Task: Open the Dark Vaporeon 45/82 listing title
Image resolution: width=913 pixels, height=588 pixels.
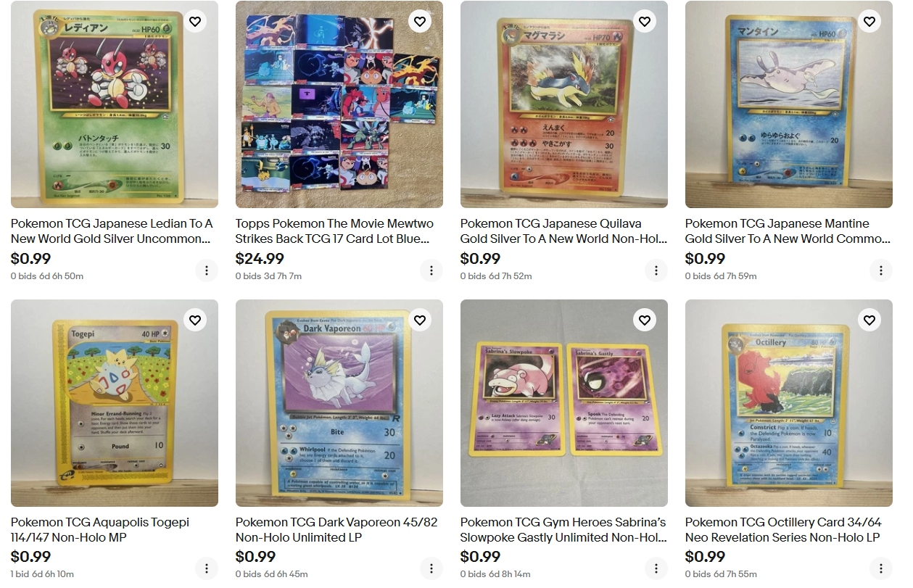Action: 336,530
